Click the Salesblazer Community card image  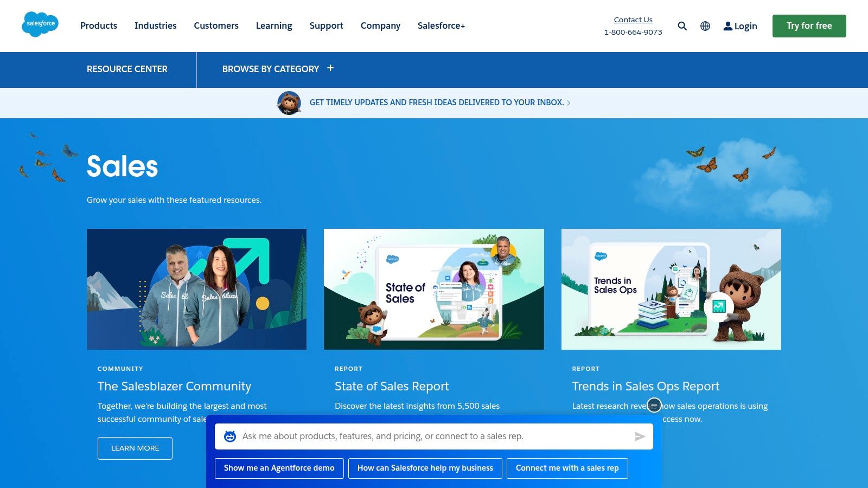tap(196, 289)
